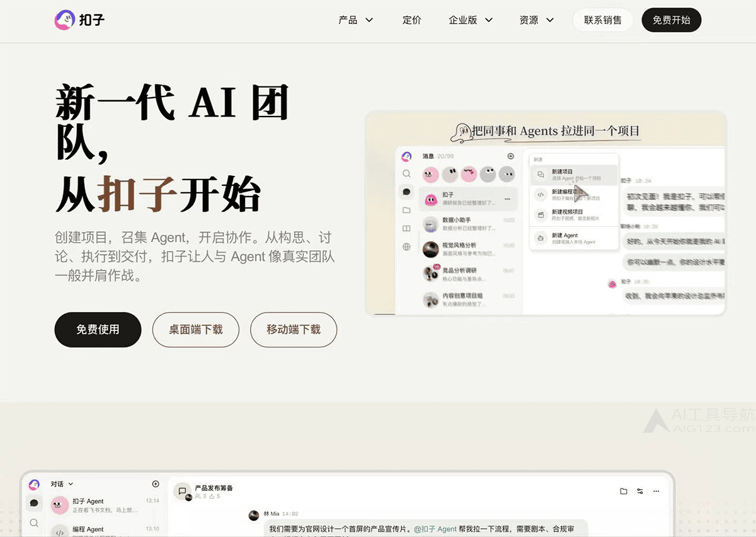
Task: Click the folder icon in 产品发布筹备 header
Action: pos(624,492)
